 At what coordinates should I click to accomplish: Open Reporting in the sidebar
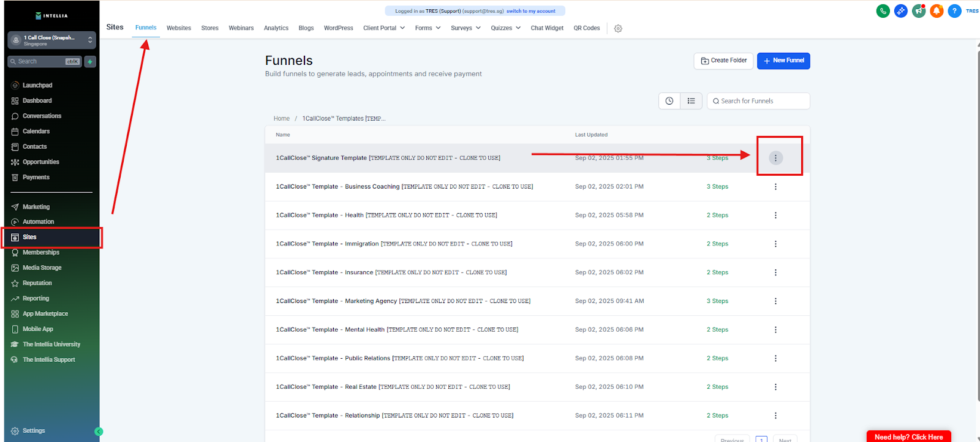coord(36,299)
